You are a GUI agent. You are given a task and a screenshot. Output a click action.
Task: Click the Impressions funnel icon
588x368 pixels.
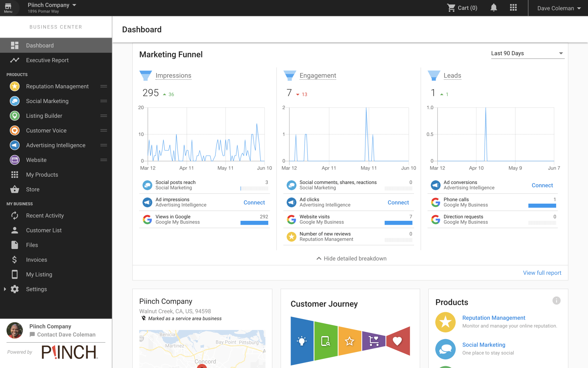pos(146,76)
